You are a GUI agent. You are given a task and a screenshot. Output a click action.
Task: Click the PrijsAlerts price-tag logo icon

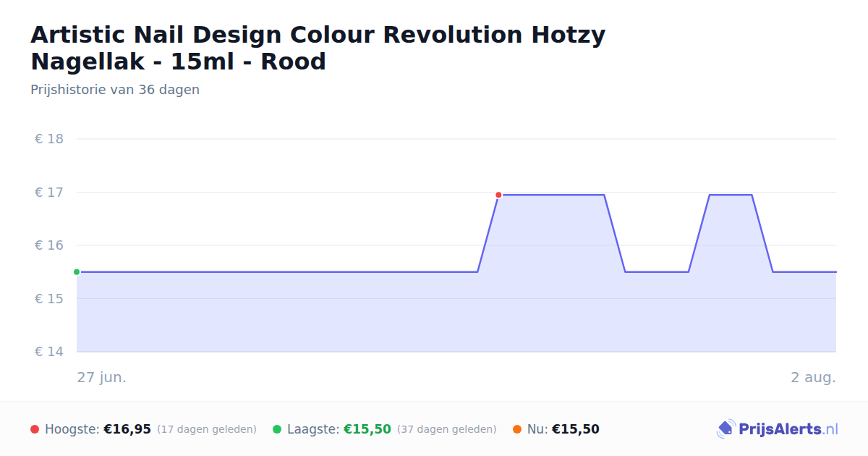tap(726, 429)
